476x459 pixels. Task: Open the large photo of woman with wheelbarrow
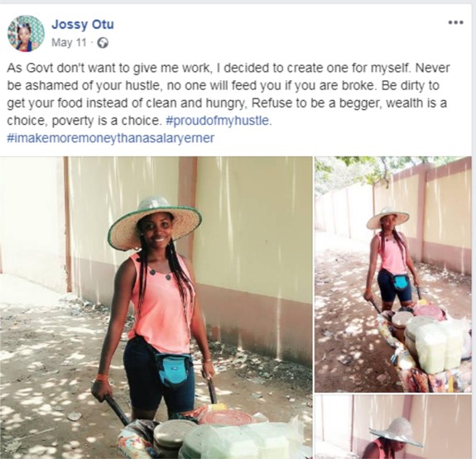click(156, 308)
